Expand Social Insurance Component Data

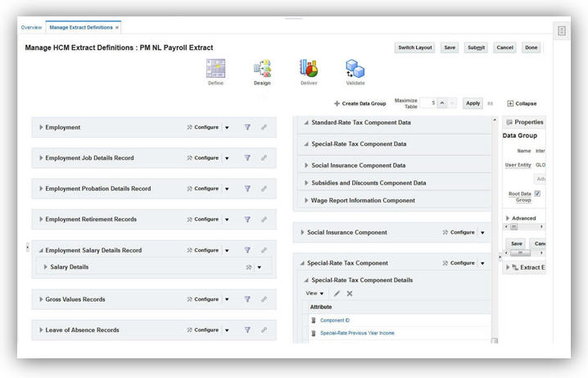coord(306,165)
